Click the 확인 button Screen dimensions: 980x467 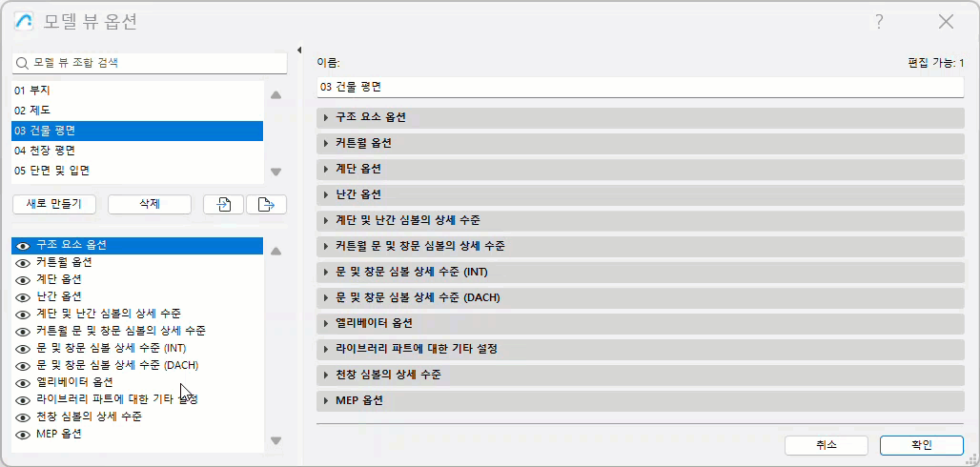[921, 445]
